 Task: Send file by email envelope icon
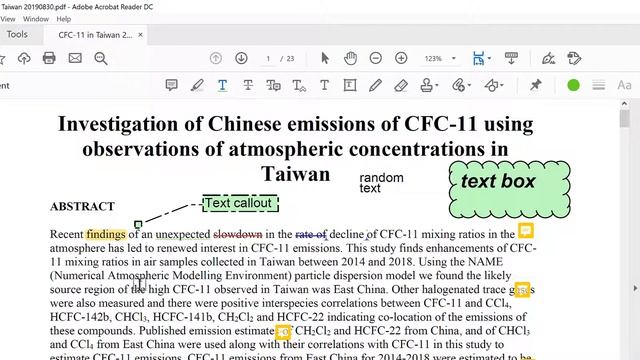coord(75,58)
